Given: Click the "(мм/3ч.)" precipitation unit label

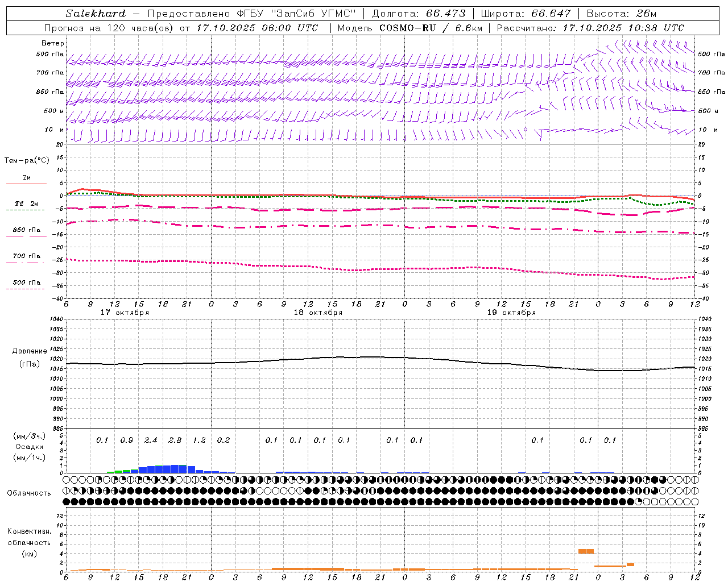Looking at the screenshot, I should [x=28, y=436].
